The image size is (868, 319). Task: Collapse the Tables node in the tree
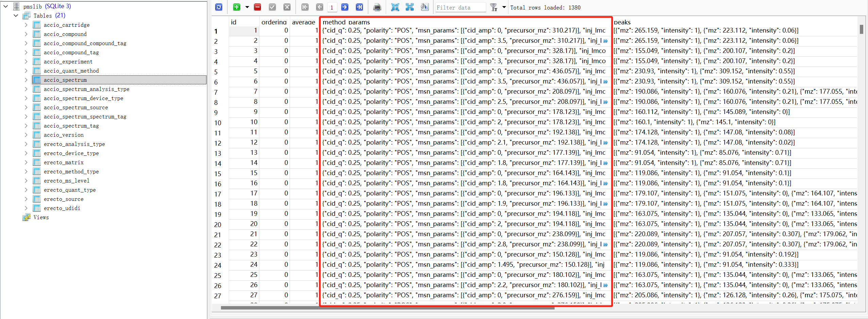click(x=16, y=16)
